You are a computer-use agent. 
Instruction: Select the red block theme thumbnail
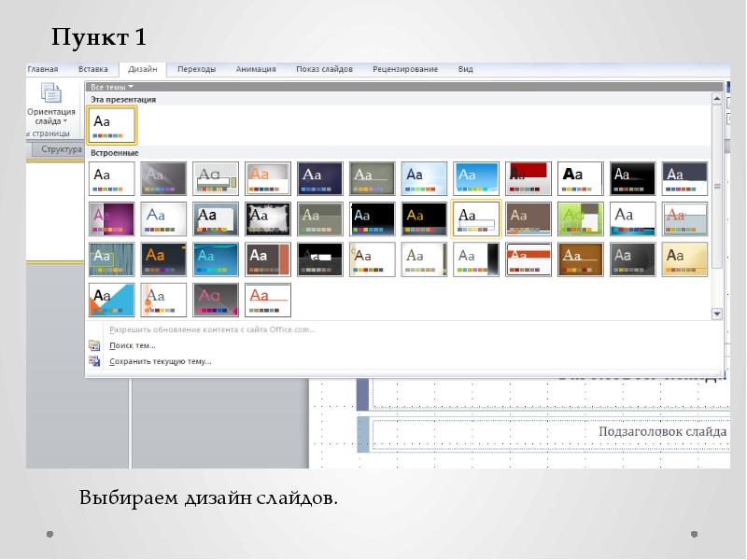[x=529, y=177]
